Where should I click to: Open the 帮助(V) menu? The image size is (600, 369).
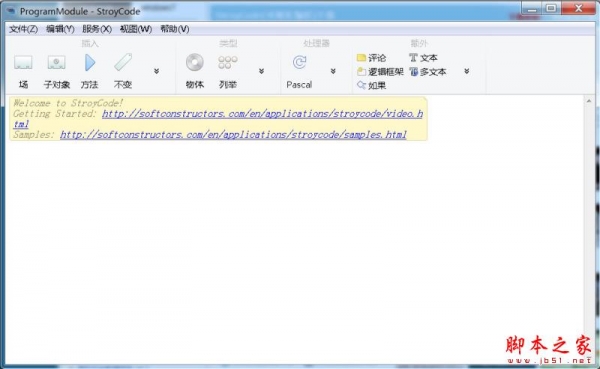click(174, 29)
